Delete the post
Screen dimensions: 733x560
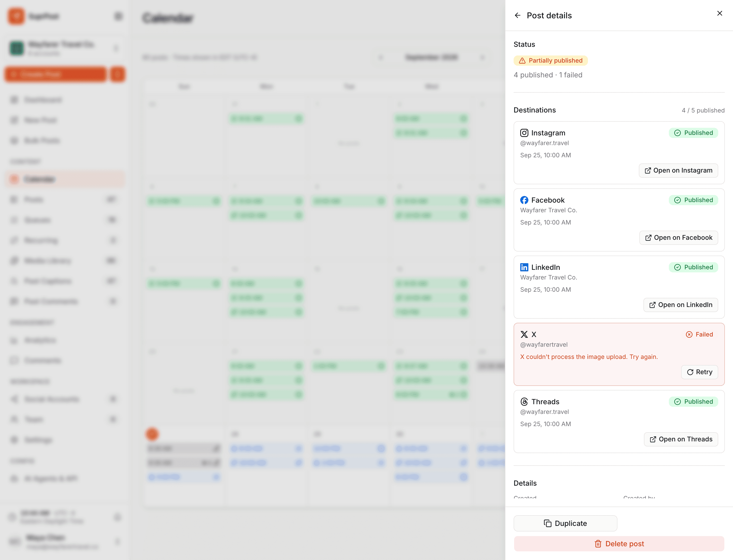click(x=619, y=544)
